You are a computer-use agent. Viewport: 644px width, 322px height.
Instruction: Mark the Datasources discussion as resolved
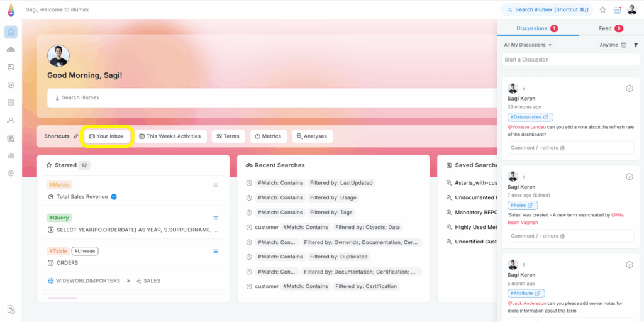coord(630,89)
